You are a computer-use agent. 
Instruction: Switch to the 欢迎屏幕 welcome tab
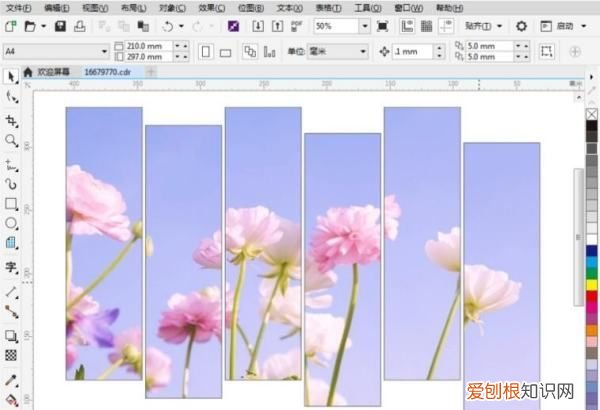tap(53, 72)
